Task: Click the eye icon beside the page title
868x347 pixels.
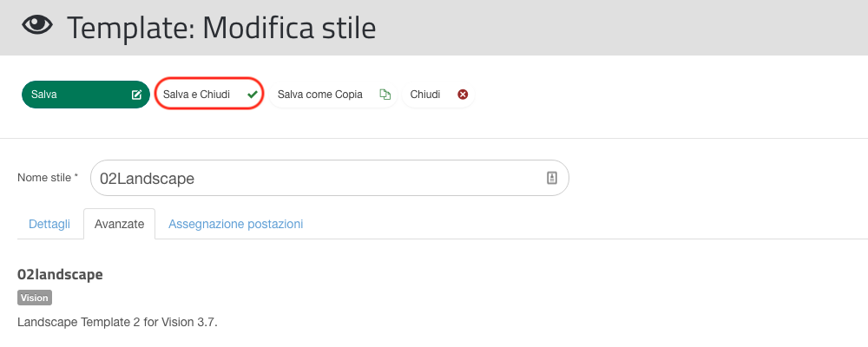Action: pos(37,25)
